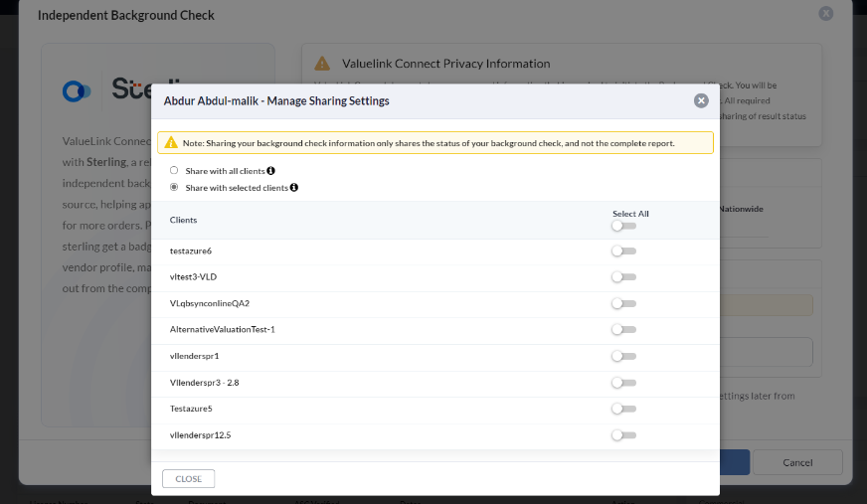
Task: Click the Clients column header
Action: pyautogui.click(x=183, y=220)
